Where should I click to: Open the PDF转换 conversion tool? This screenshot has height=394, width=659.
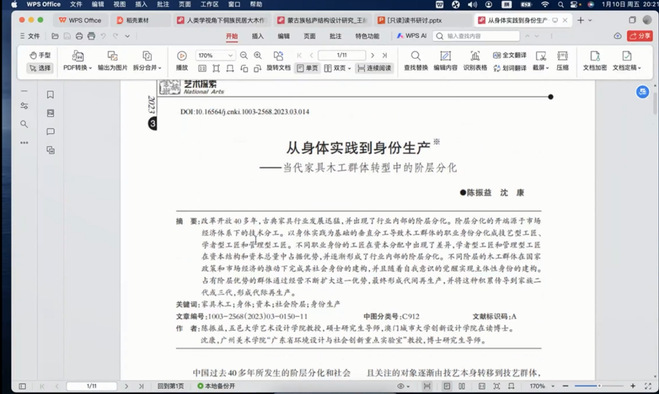[x=77, y=61]
